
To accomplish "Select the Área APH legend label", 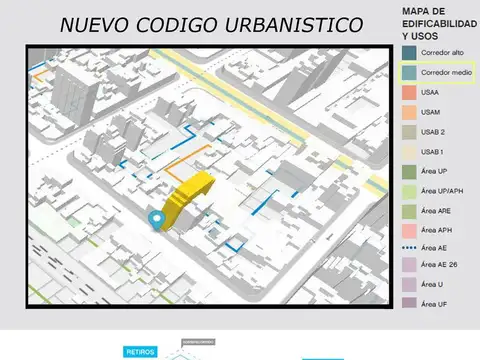I will pyautogui.click(x=436, y=230).
